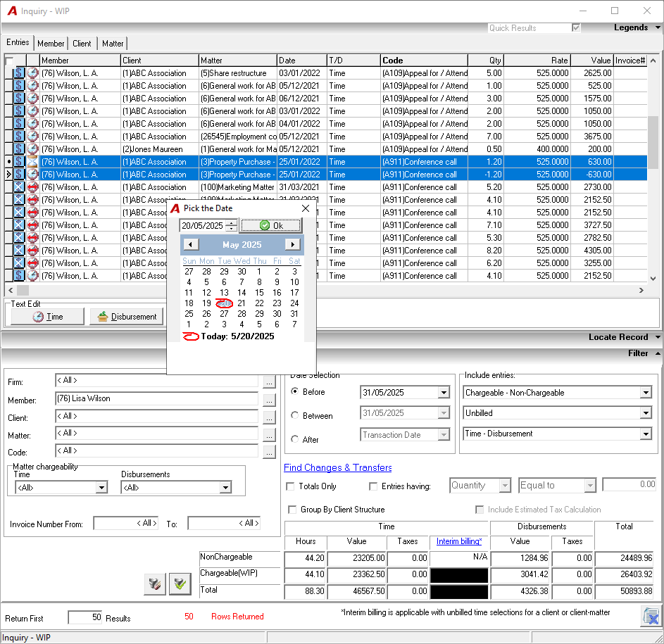This screenshot has width=664, height=644.
Task: Expand the Time - Disbursement dropdown
Action: pyautogui.click(x=646, y=434)
